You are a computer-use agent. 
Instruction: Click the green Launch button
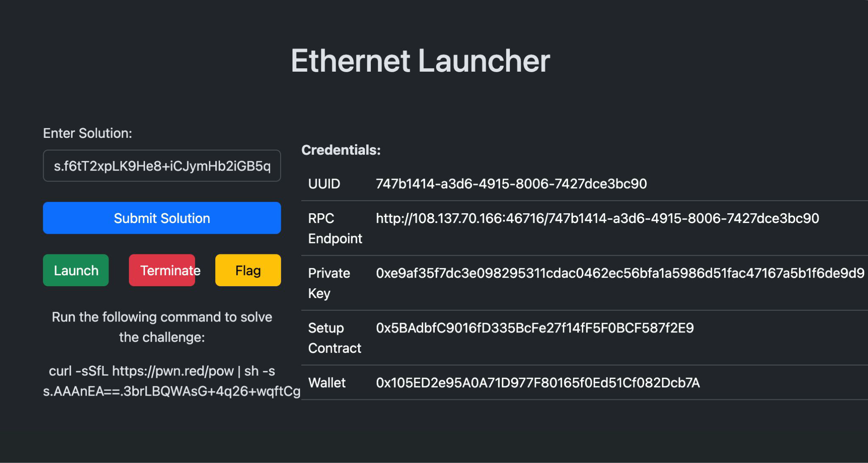point(76,270)
